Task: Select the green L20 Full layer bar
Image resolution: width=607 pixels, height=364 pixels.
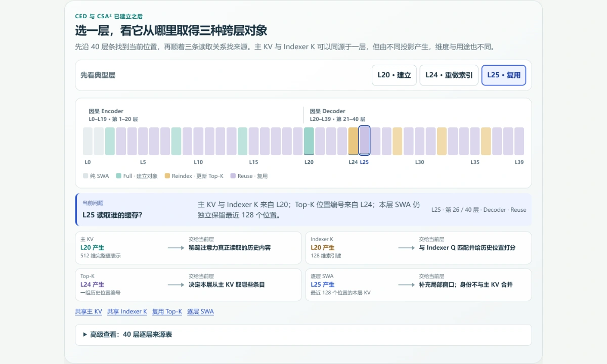Action: pyautogui.click(x=309, y=141)
